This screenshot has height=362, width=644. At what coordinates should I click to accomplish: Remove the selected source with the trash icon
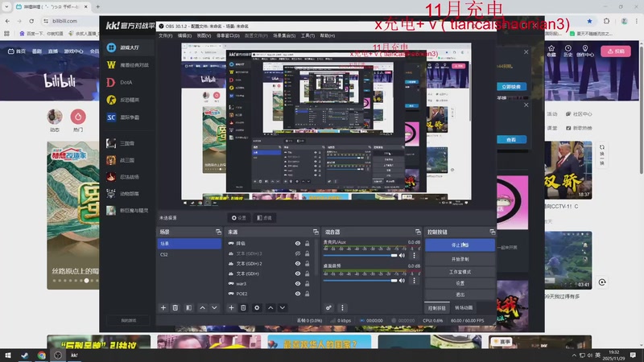pos(243,308)
